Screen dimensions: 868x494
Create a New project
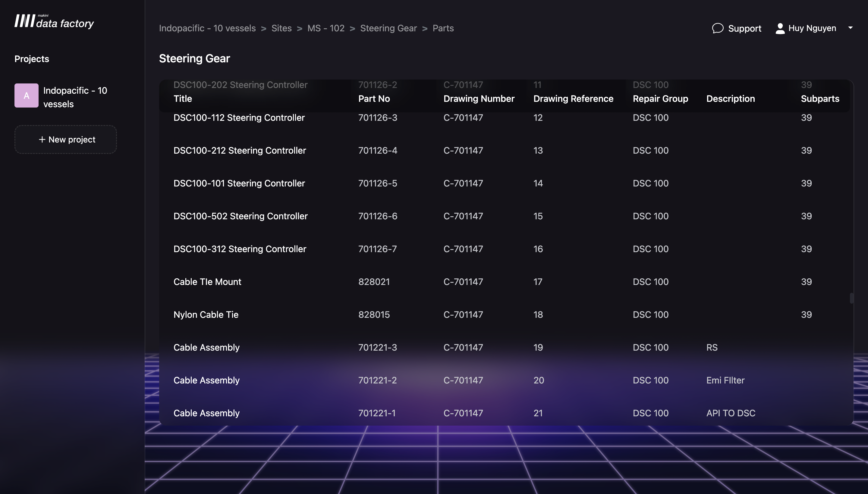[x=65, y=139]
